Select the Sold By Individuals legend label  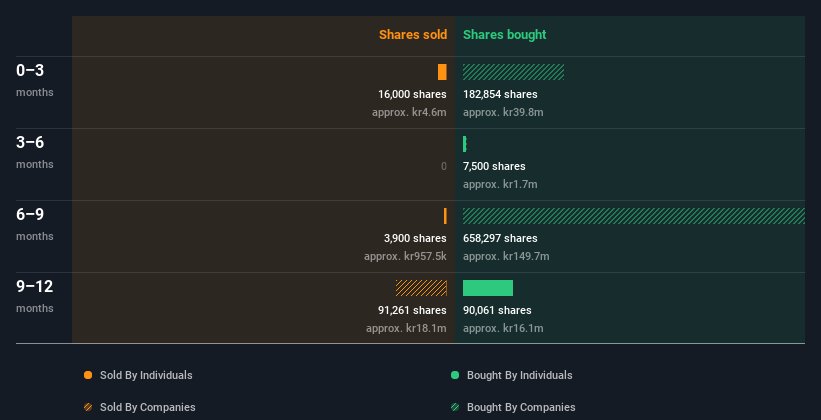coord(146,375)
